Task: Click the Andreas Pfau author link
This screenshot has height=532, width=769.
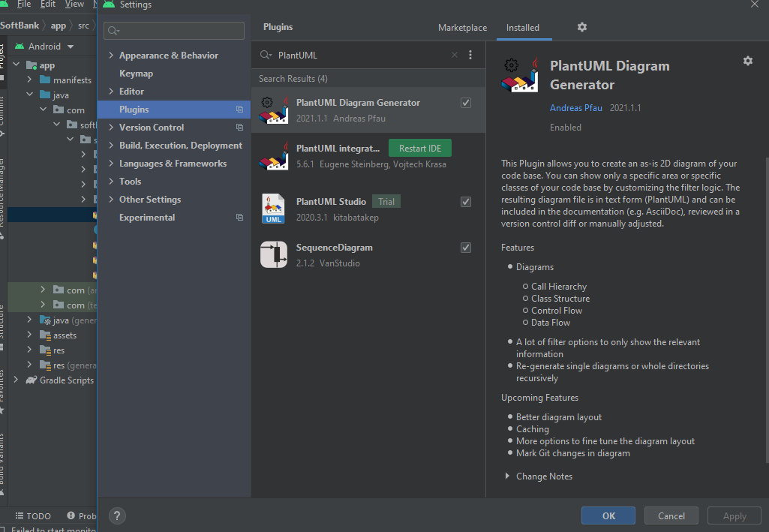Action: tap(575, 107)
